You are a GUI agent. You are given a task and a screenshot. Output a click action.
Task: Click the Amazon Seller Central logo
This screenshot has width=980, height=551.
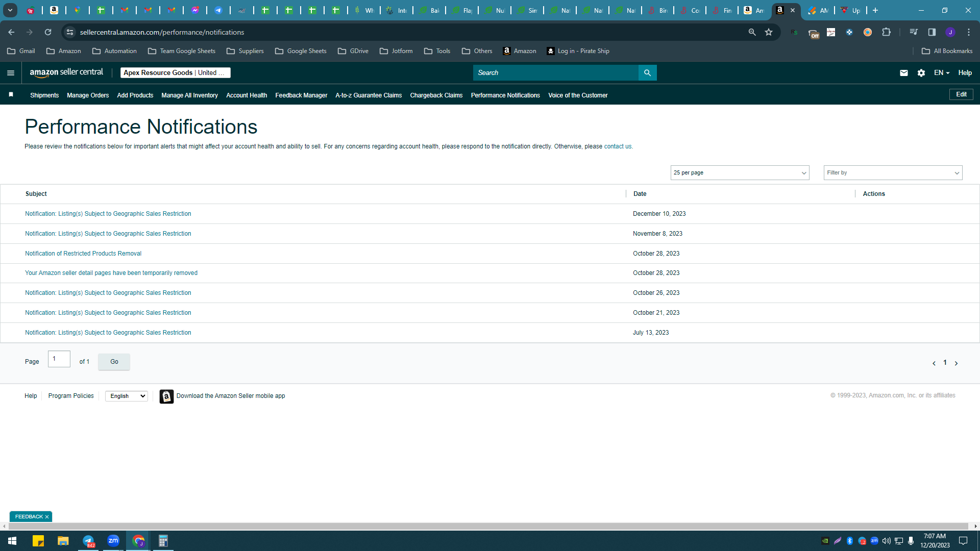tap(66, 72)
